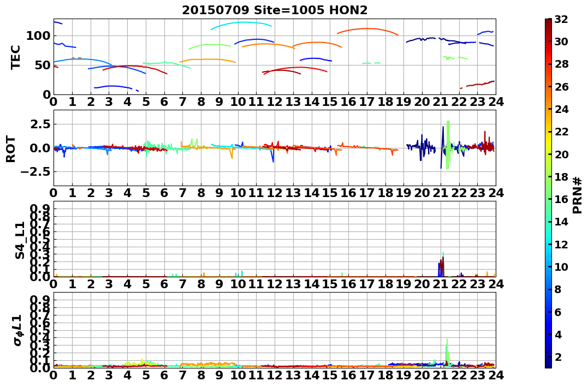Click the 16 tick on the PRN colorbar
The width and height of the screenshot is (588, 387).
562,199
